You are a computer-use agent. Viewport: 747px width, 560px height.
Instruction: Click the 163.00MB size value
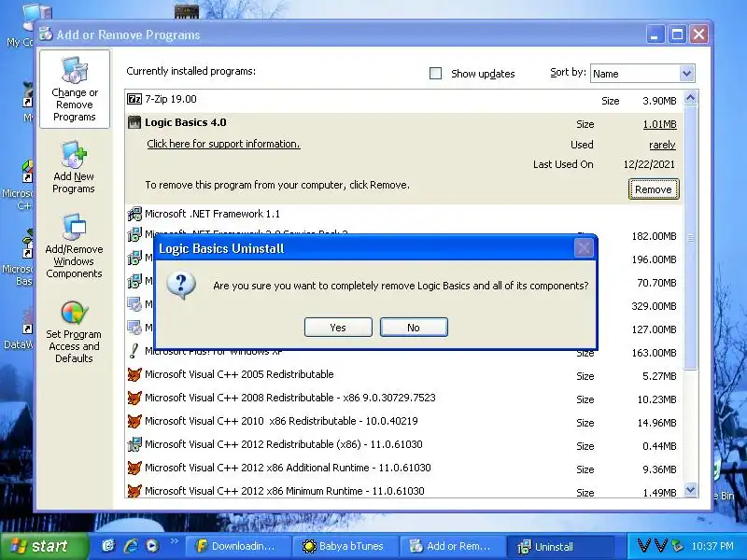[654, 353]
